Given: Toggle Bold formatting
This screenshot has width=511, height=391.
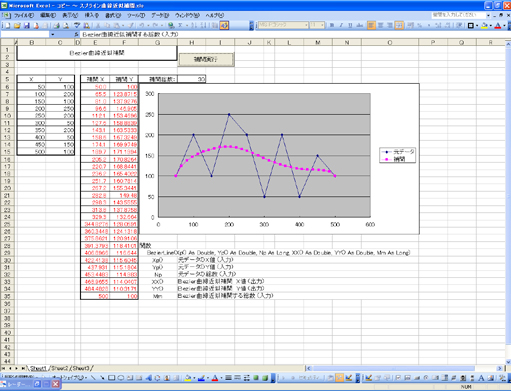Looking at the screenshot, I should tap(332, 25).
